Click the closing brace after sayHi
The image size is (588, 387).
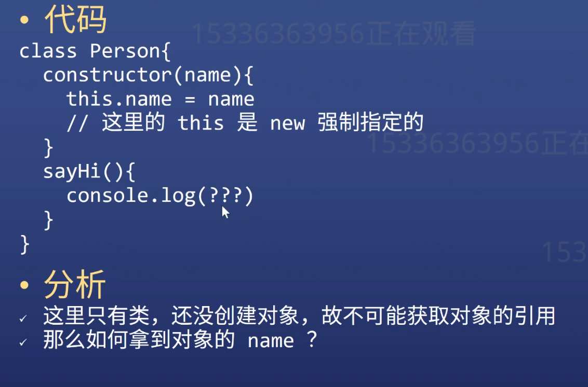tap(48, 219)
